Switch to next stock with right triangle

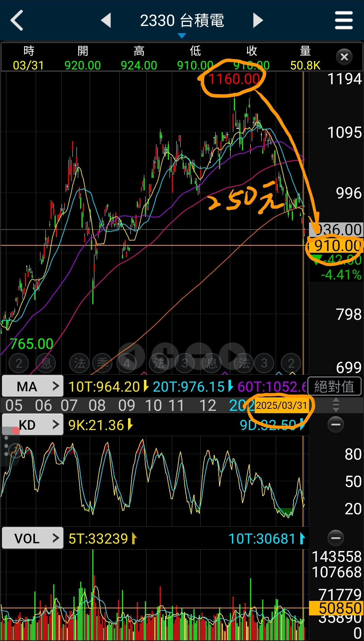click(x=258, y=20)
